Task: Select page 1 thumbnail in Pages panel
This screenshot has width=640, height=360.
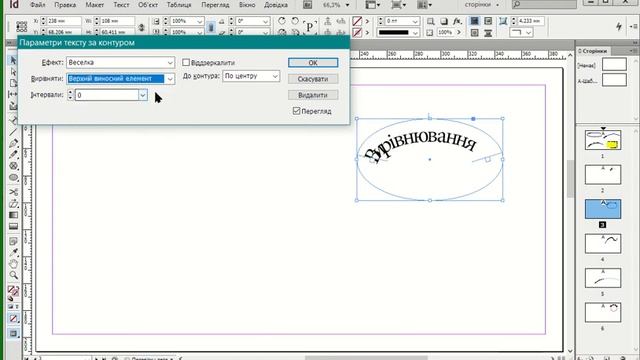Action: tap(602, 140)
